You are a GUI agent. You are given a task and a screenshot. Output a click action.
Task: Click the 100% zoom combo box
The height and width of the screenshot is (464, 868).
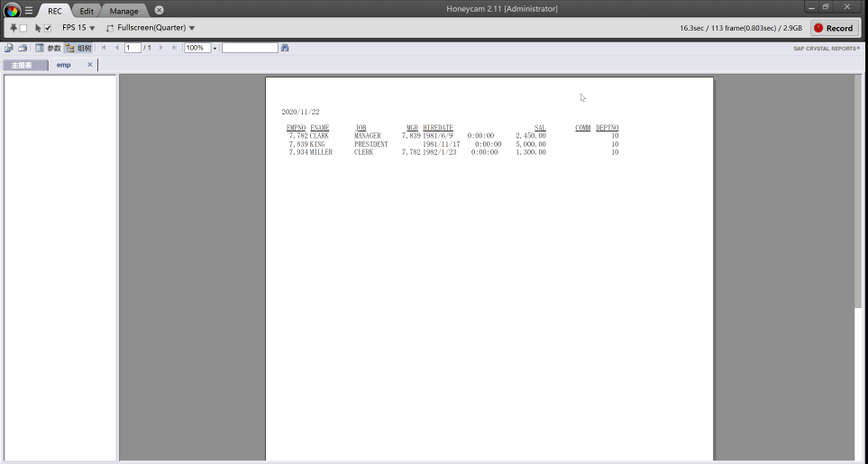point(197,48)
